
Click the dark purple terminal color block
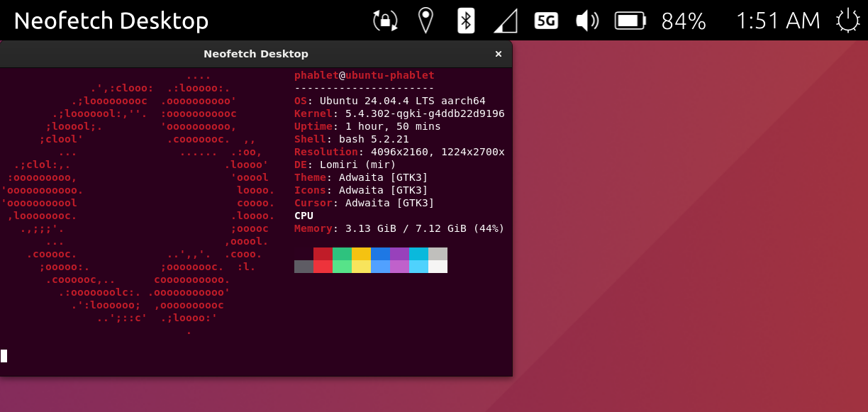399,254
